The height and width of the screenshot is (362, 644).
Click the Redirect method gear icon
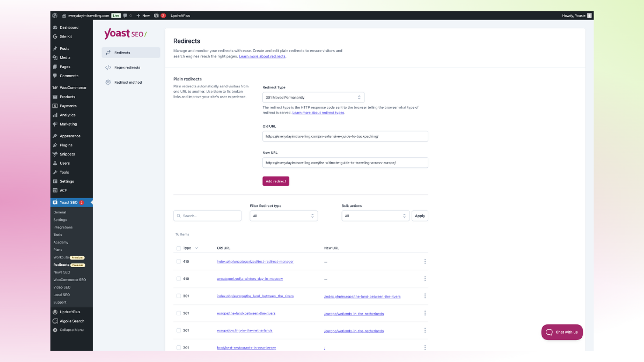108,83
